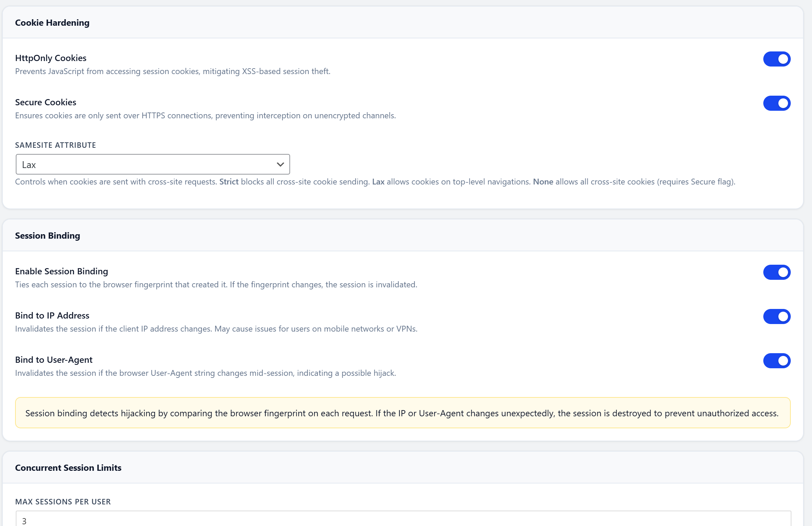
Task: Turn off Secure Cookies
Action: (777, 103)
